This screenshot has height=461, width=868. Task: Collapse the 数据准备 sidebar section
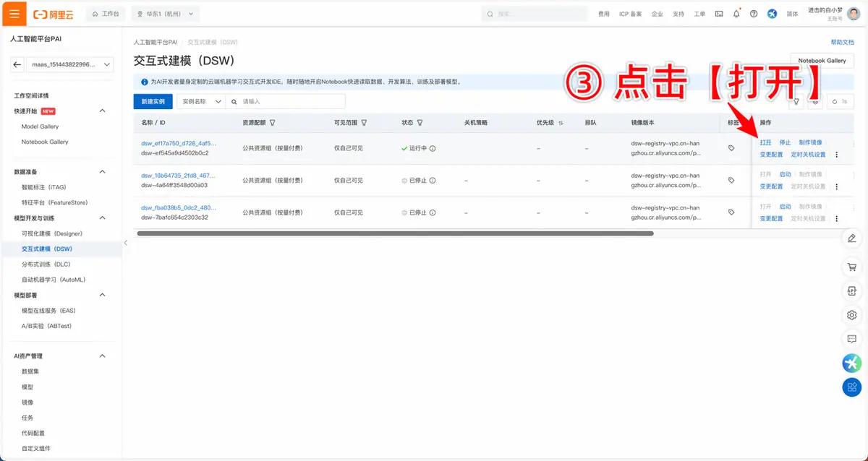click(102, 172)
